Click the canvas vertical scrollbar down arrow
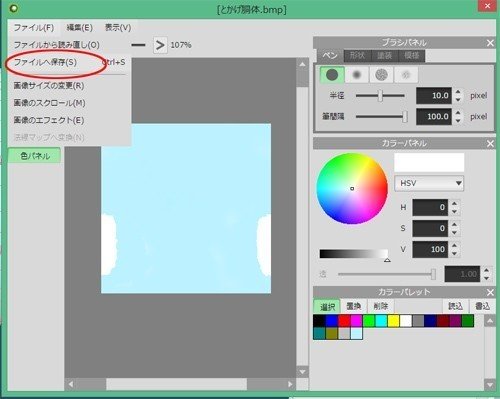 [302, 372]
